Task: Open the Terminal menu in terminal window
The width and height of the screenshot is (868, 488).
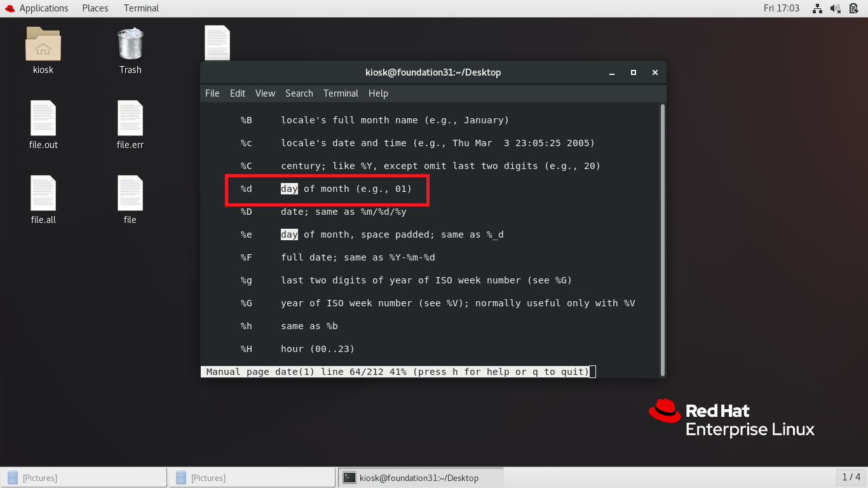Action: [341, 93]
